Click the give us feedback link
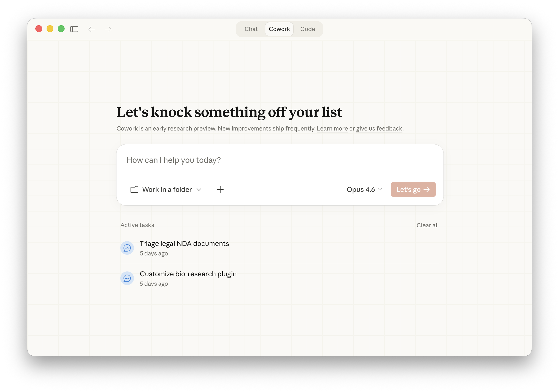Screen dimensions: 559x392 click(379, 128)
